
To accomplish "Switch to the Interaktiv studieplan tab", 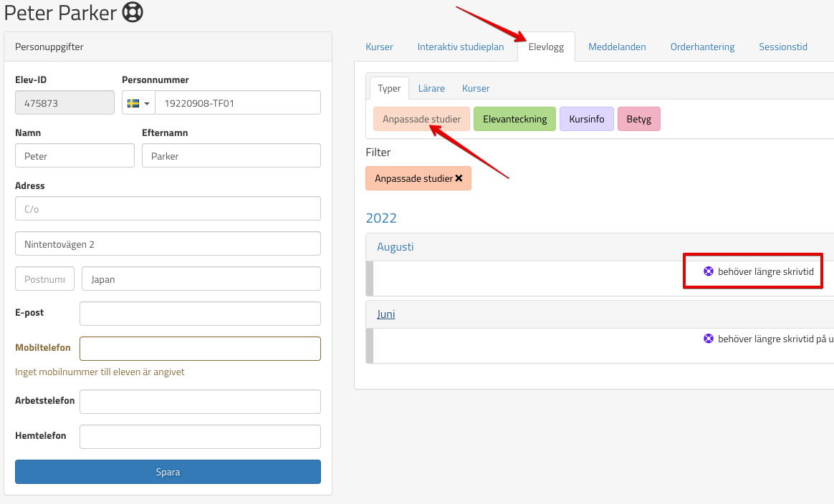I will pyautogui.click(x=461, y=47).
